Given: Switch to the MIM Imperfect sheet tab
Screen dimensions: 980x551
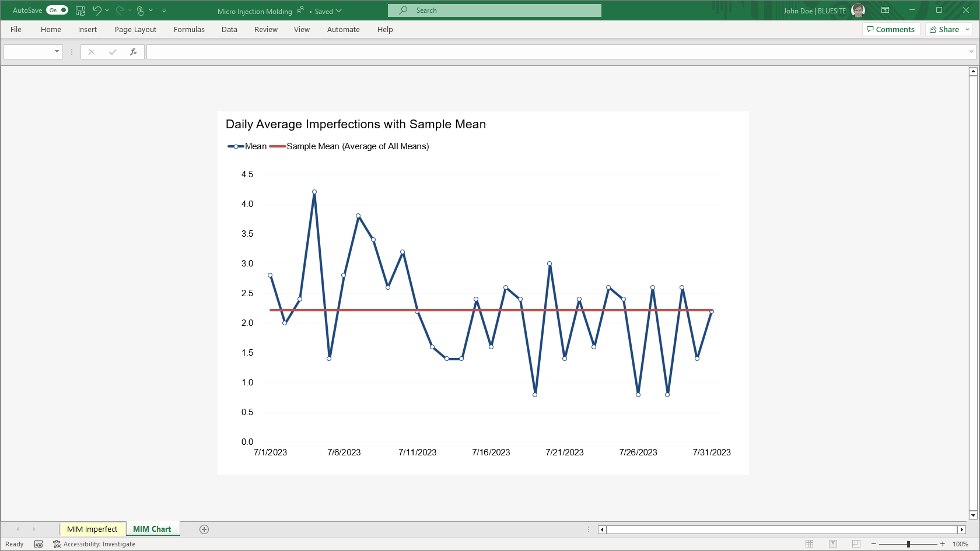Looking at the screenshot, I should coord(92,529).
